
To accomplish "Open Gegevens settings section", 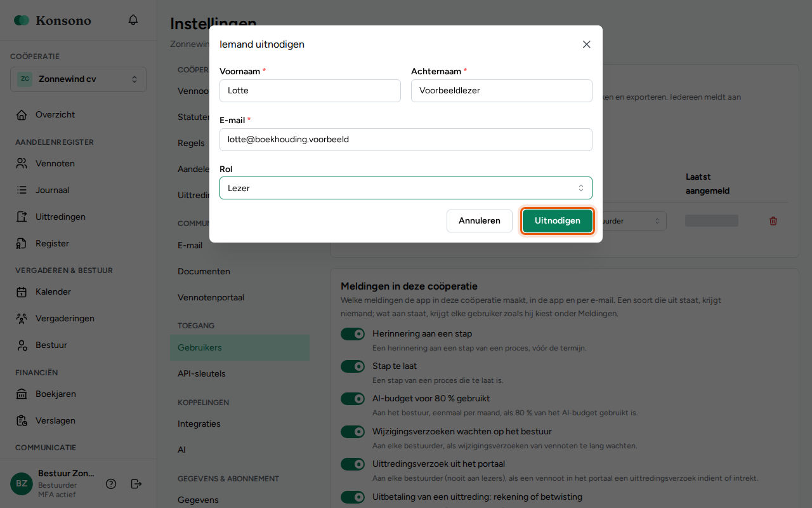I will (240, 500).
